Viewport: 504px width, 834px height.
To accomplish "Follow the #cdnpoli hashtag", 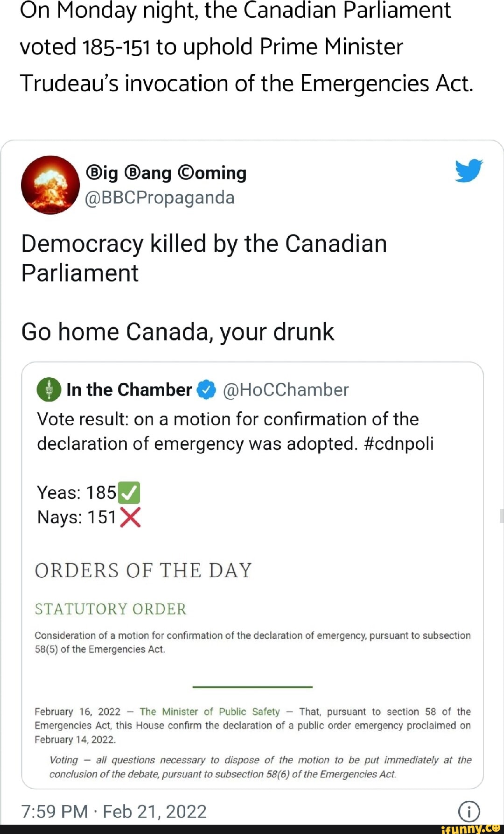I will coord(399,444).
